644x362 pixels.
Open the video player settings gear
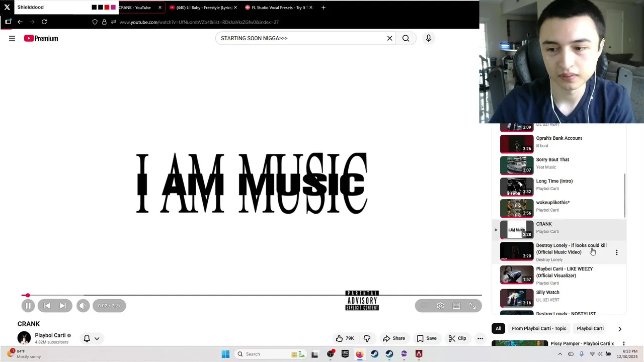440,306
